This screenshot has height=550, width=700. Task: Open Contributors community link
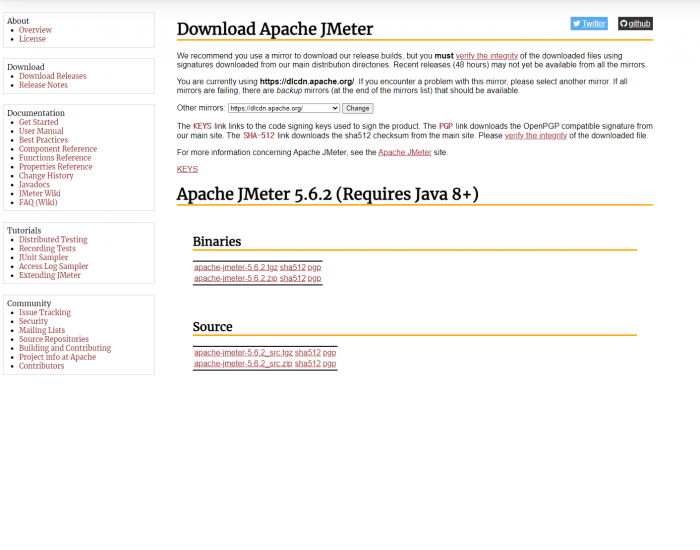tap(42, 366)
